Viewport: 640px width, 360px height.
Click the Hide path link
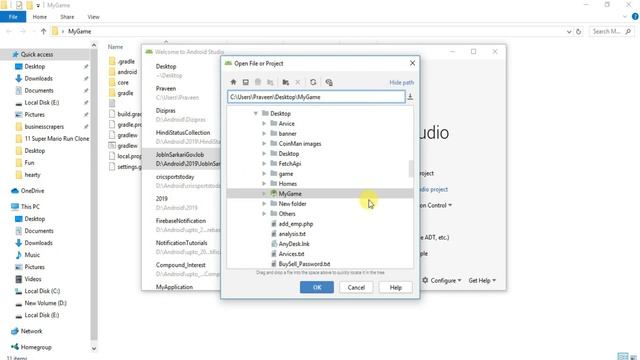(402, 82)
